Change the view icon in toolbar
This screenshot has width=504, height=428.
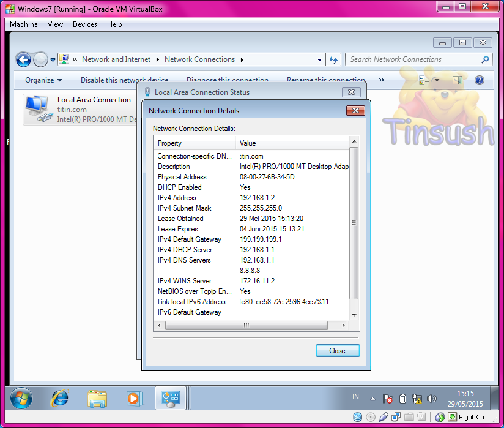point(424,80)
